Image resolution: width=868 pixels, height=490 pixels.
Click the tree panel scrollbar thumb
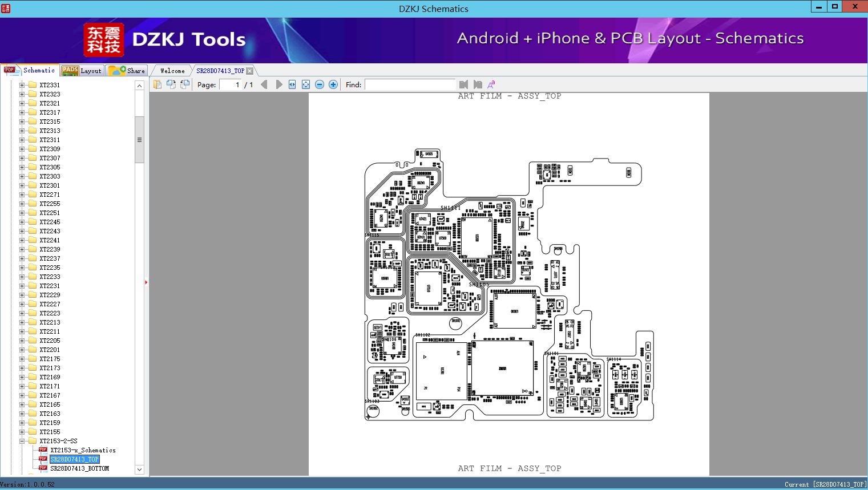(139, 140)
